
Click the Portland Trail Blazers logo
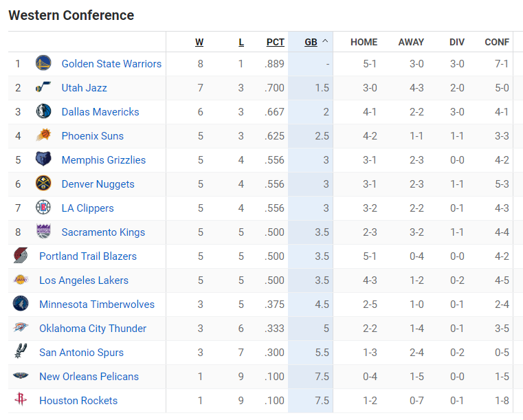(x=21, y=256)
